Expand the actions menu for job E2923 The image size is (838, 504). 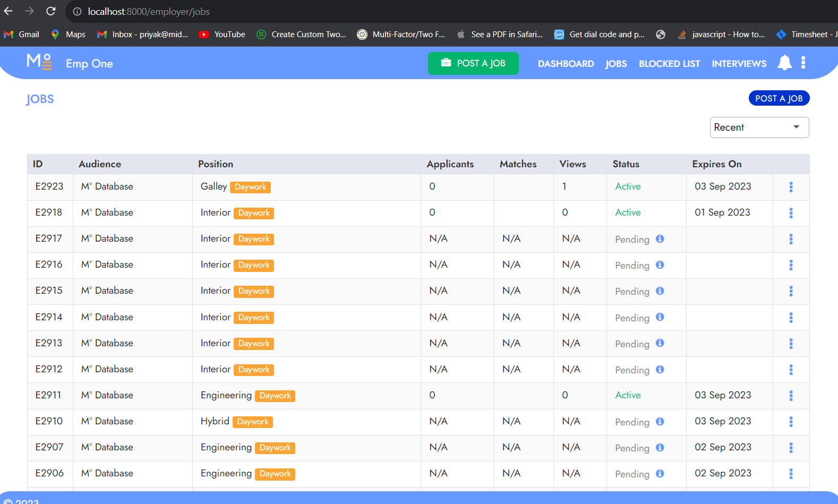click(x=791, y=187)
